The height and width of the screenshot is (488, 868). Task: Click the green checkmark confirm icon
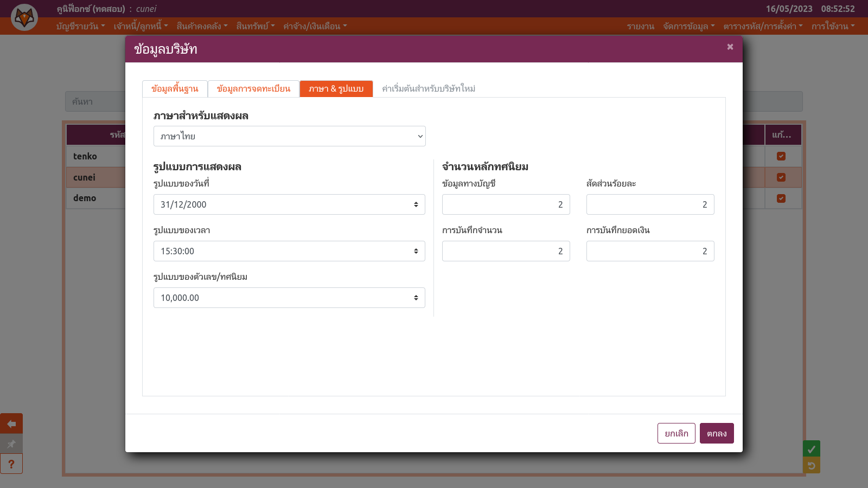pyautogui.click(x=811, y=449)
